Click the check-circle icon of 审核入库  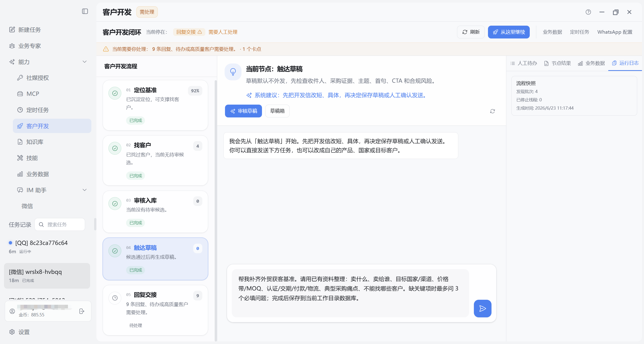[115, 204]
